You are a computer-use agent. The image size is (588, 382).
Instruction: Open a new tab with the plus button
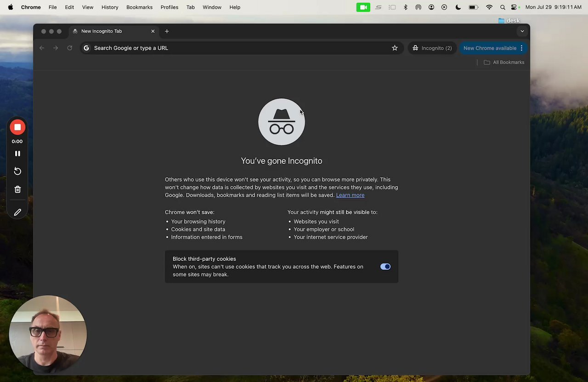167,31
